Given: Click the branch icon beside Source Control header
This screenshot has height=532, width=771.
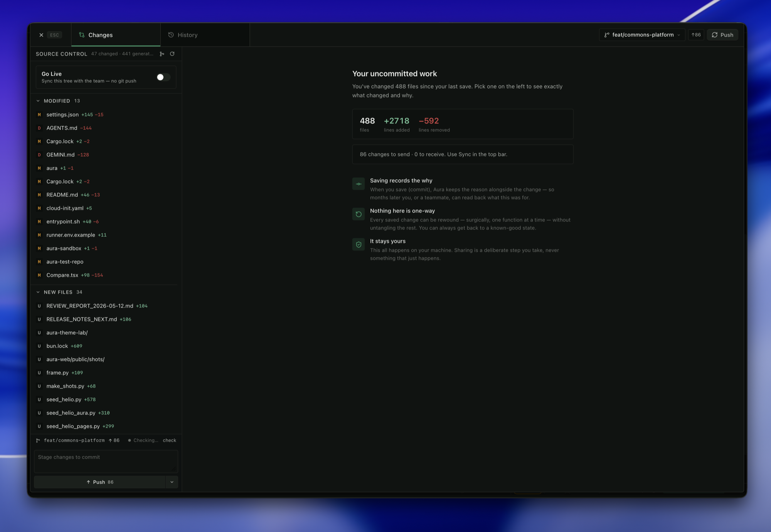Looking at the screenshot, I should pyautogui.click(x=162, y=54).
